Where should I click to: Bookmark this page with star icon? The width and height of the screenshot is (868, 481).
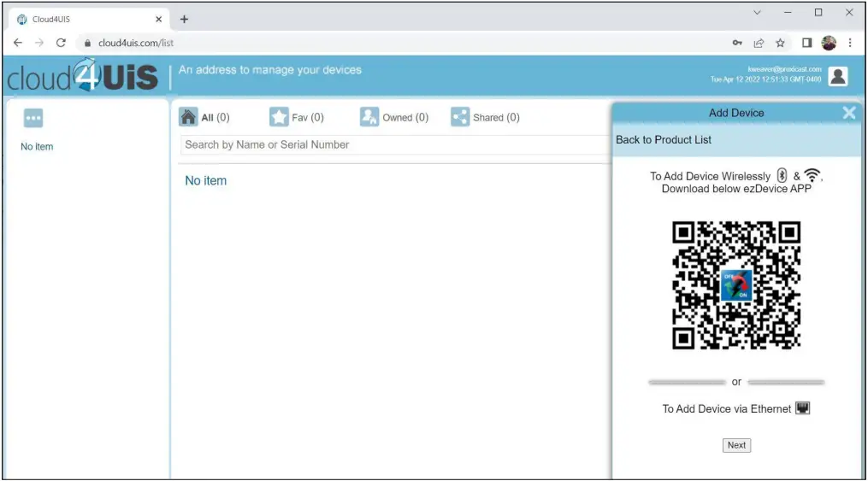point(780,43)
